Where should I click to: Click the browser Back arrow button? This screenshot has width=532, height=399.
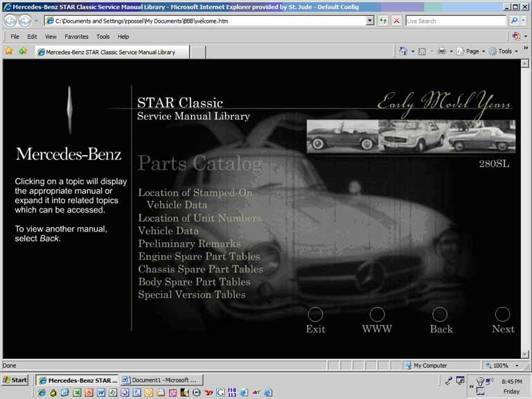point(10,21)
